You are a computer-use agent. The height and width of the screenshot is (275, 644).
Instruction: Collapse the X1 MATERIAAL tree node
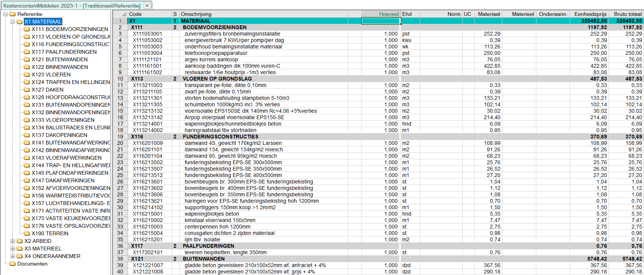pos(12,22)
